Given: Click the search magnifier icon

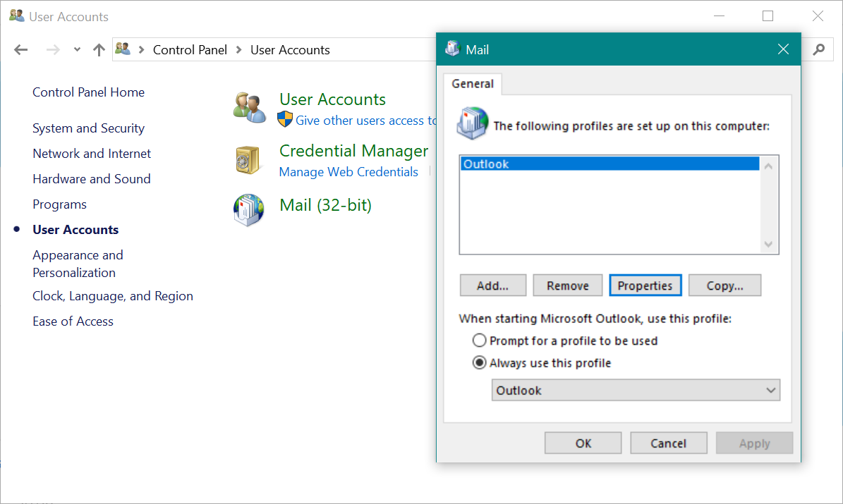Looking at the screenshot, I should tap(818, 49).
